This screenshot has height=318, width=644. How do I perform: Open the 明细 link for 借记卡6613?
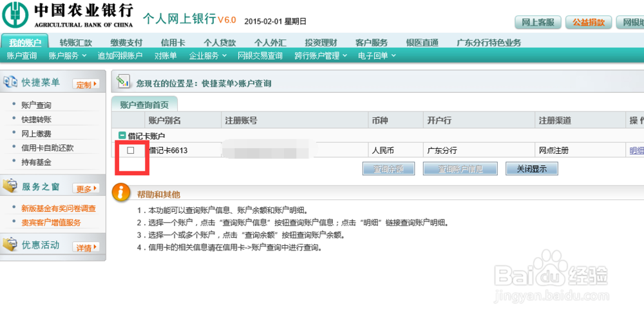click(637, 151)
